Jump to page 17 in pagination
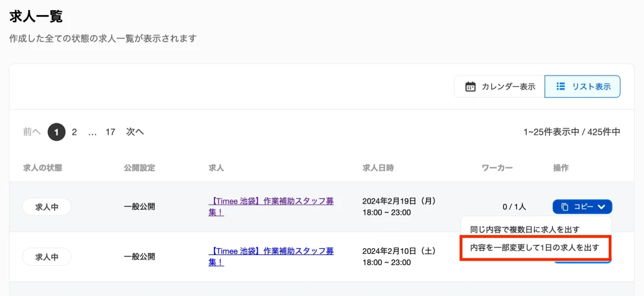This screenshot has width=644, height=296. coord(110,132)
